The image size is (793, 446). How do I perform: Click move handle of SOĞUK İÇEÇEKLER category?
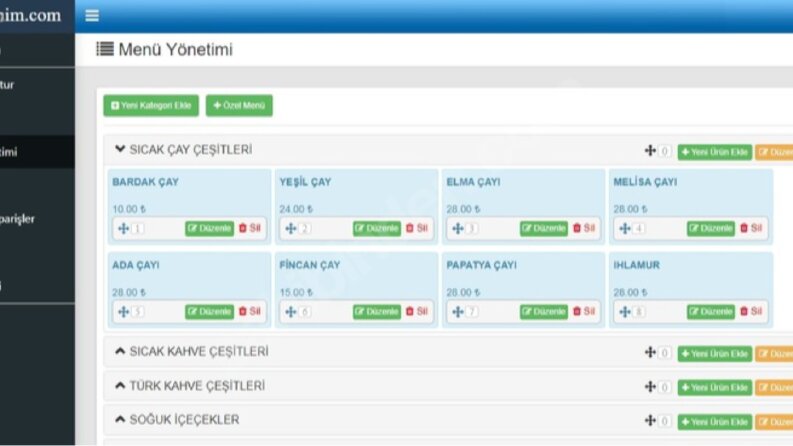(x=650, y=421)
